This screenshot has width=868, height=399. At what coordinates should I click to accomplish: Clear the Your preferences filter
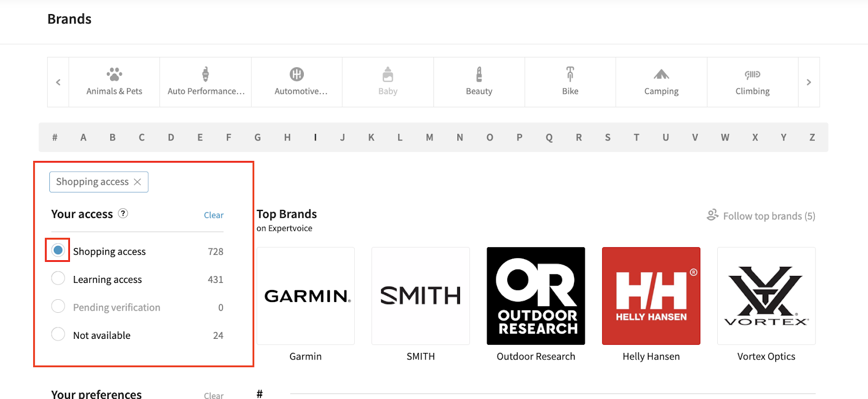click(214, 395)
